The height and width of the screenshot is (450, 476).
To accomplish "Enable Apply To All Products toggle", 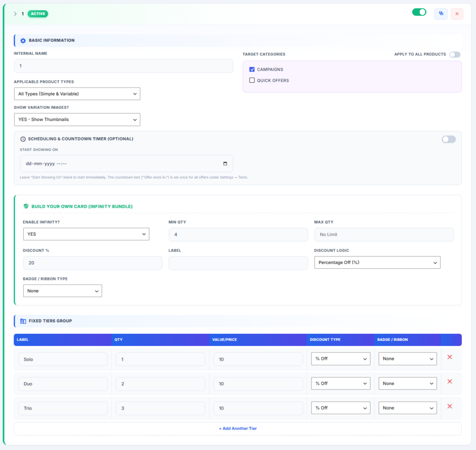I will (455, 54).
